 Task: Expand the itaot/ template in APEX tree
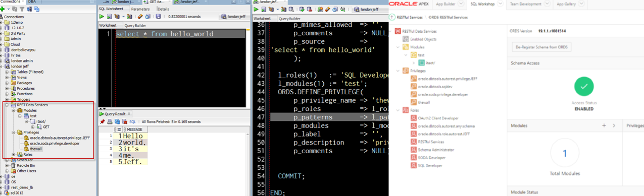point(414,62)
